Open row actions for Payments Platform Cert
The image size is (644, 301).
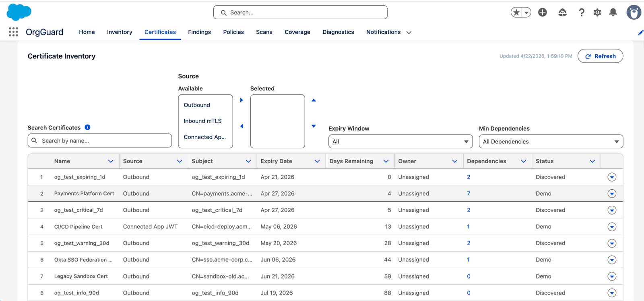coord(612,194)
